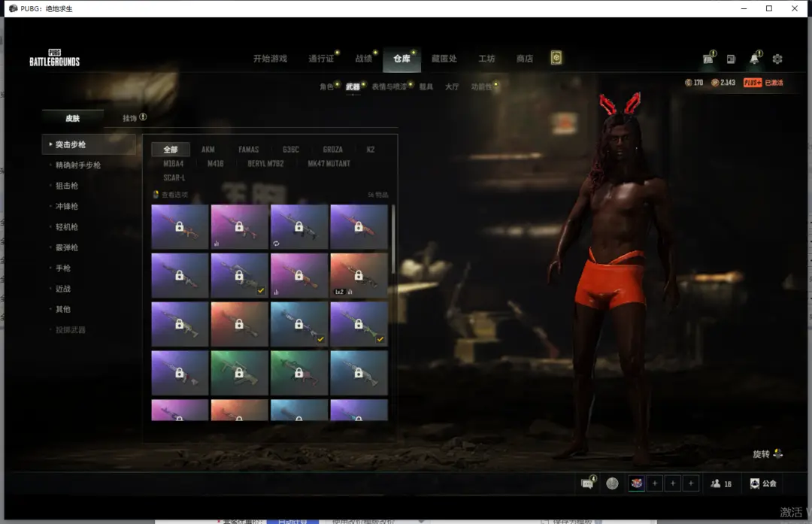The image size is (812, 524).
Task: Click the first empty plus team slot
Action: (x=655, y=483)
